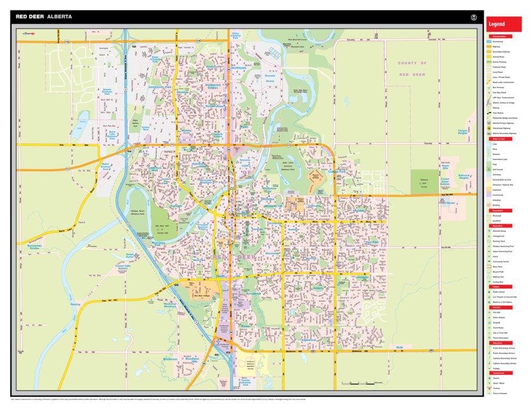
Task: Toggle the Bicycle Path legend entry
Action: (488, 273)
